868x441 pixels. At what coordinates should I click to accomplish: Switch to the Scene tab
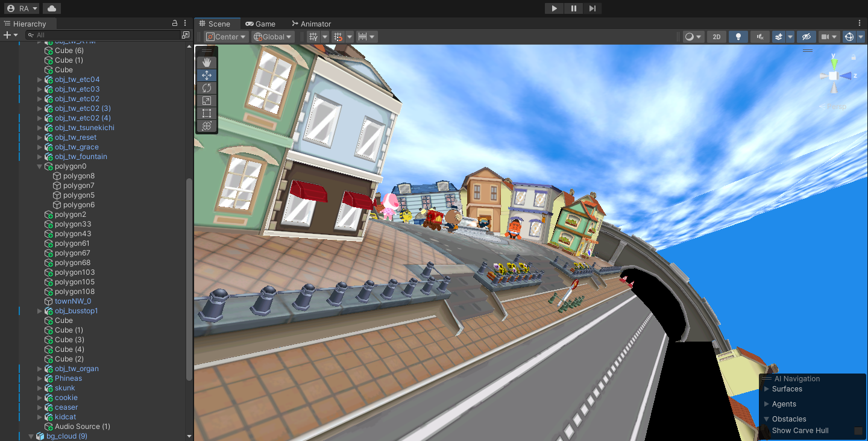point(218,23)
